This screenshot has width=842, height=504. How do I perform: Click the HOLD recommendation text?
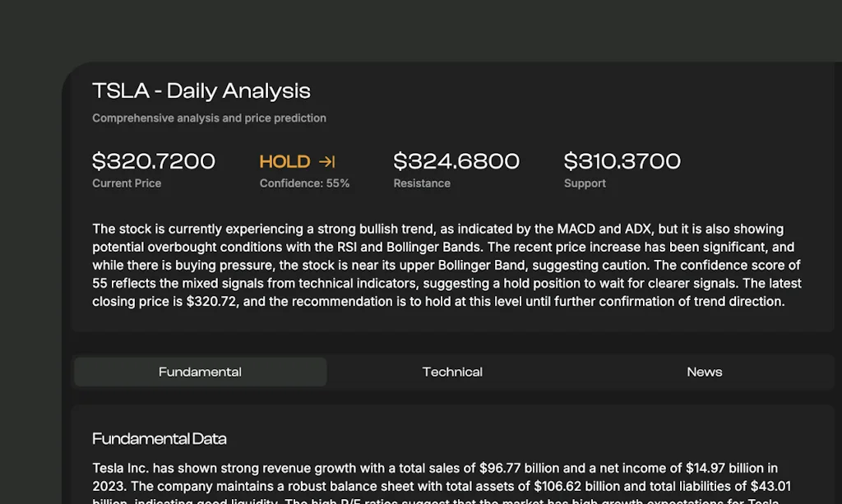(x=284, y=161)
